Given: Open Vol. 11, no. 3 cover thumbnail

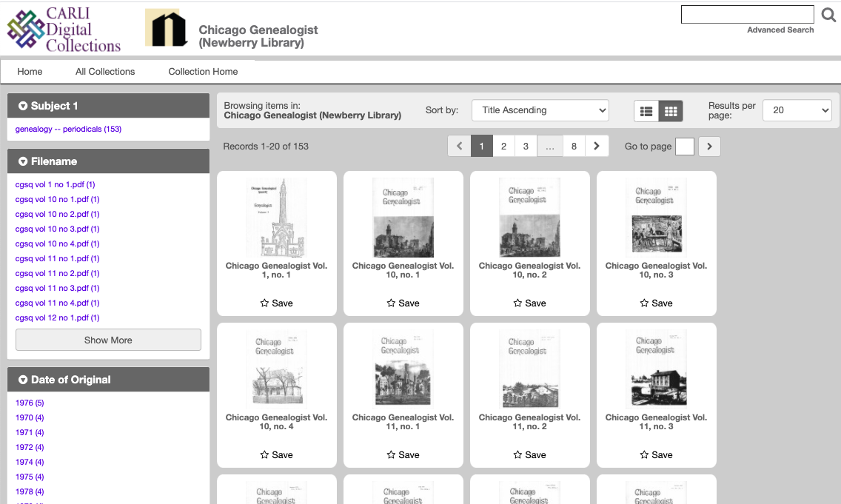Looking at the screenshot, I should (657, 369).
